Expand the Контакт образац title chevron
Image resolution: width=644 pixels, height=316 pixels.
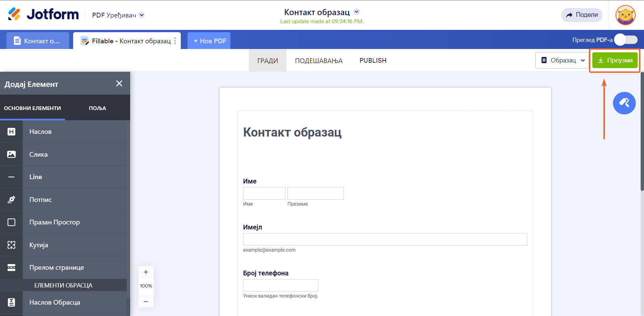[357, 12]
